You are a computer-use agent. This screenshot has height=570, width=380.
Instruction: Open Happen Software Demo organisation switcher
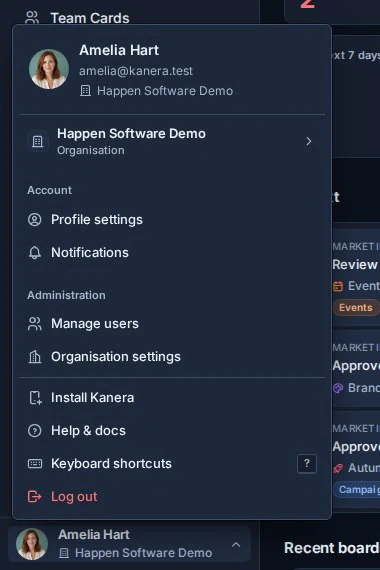coord(172,141)
